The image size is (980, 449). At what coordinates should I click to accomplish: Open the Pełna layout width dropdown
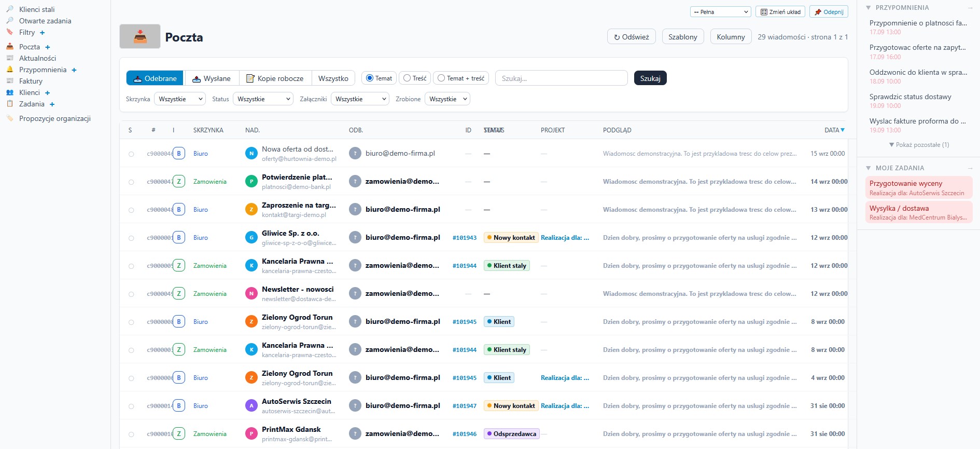click(721, 12)
